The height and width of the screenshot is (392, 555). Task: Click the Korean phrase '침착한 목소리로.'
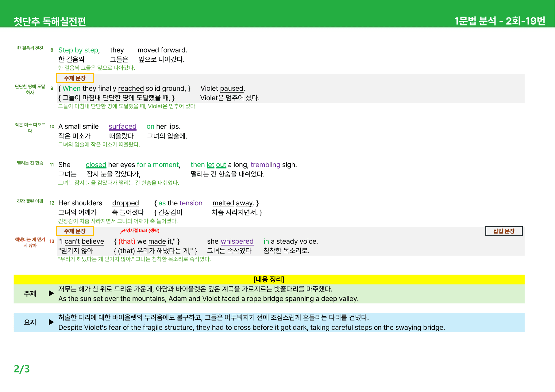[x=286, y=250]
